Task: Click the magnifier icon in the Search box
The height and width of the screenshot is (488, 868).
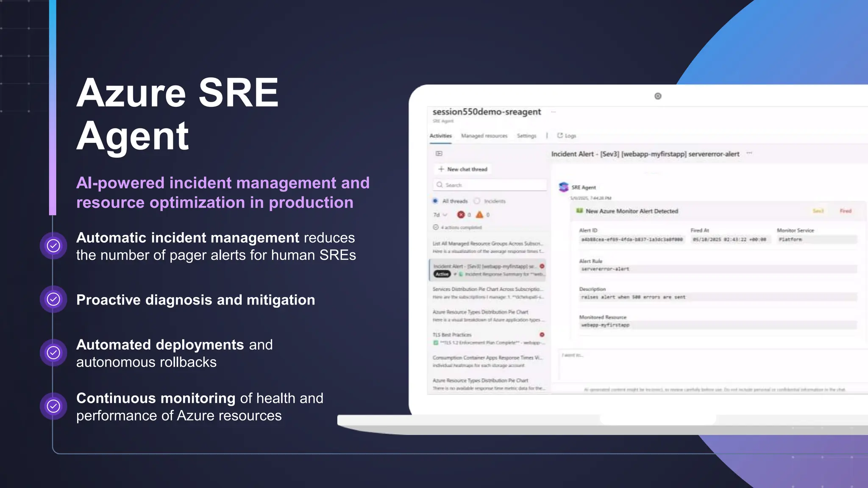Action: 440,185
